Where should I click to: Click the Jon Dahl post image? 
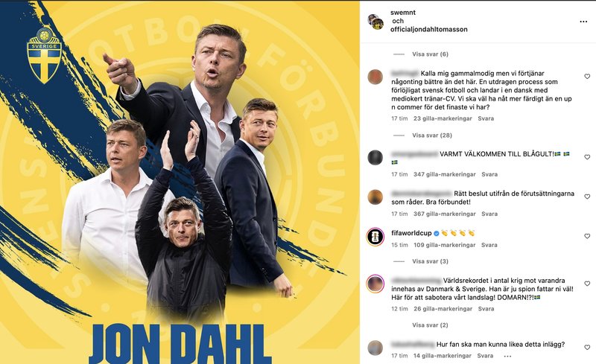[x=180, y=182]
